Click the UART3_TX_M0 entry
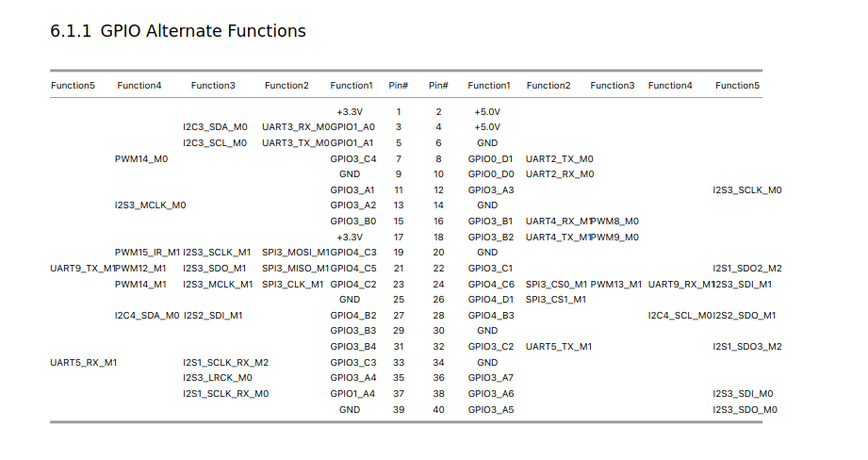Viewport: 868px width, 460px height. pyautogui.click(x=296, y=143)
